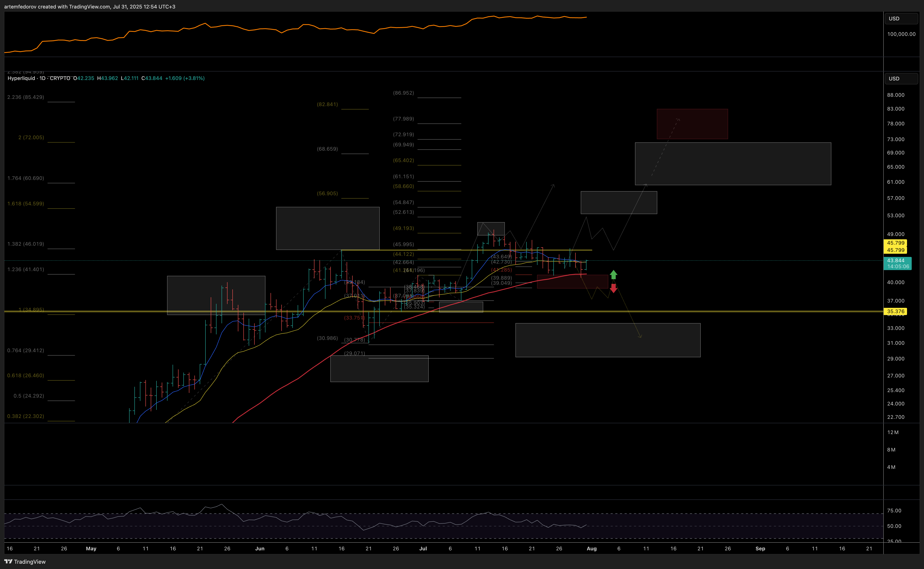
Task: Click the 75.00 RSI scale value
Action: point(894,511)
